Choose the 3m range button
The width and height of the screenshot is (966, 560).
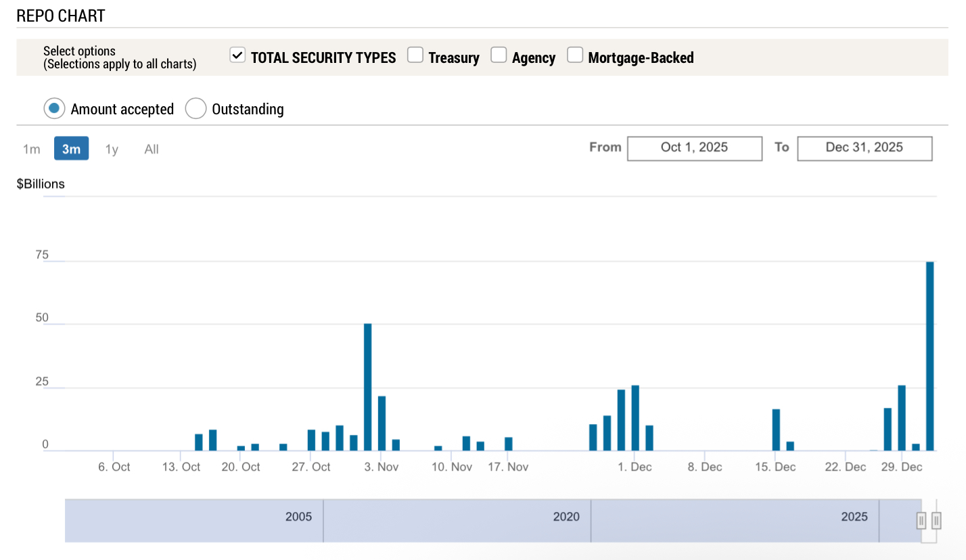click(x=72, y=149)
